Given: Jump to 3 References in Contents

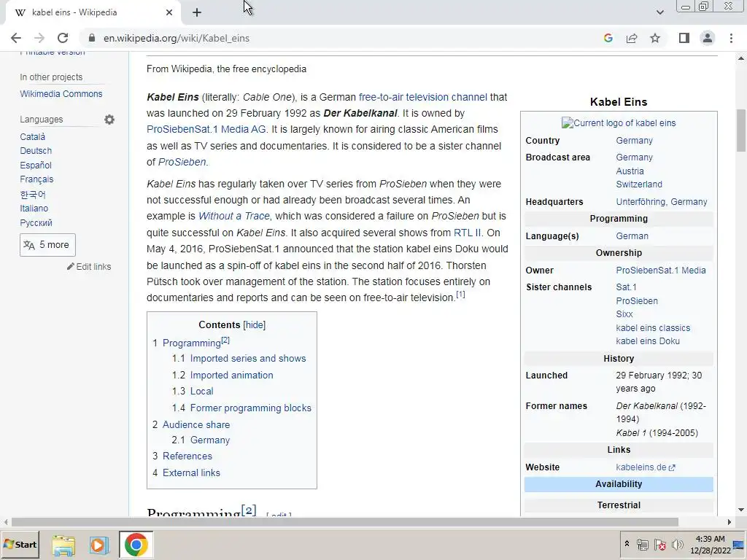Looking at the screenshot, I should 187,456.
